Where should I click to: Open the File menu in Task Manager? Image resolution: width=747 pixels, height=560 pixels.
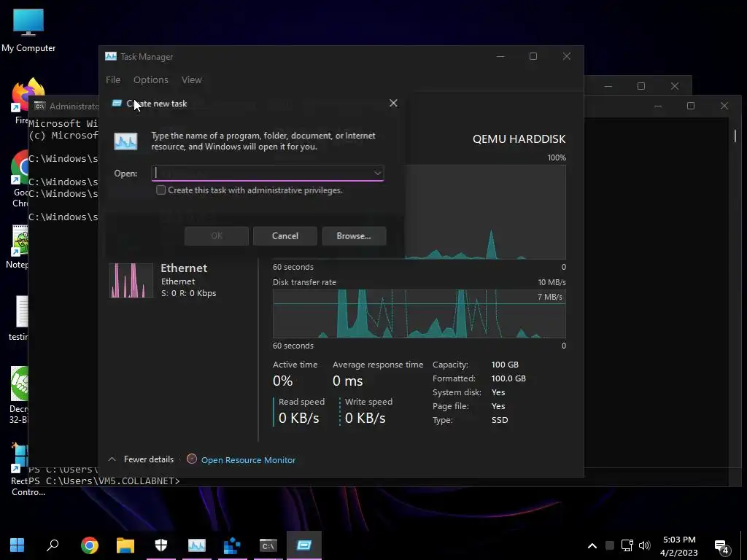(x=113, y=80)
